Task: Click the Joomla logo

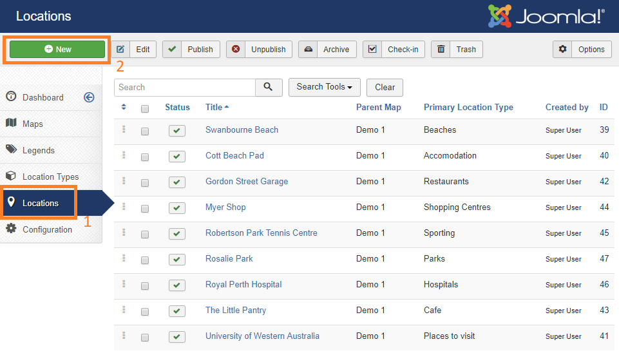Action: (546, 16)
